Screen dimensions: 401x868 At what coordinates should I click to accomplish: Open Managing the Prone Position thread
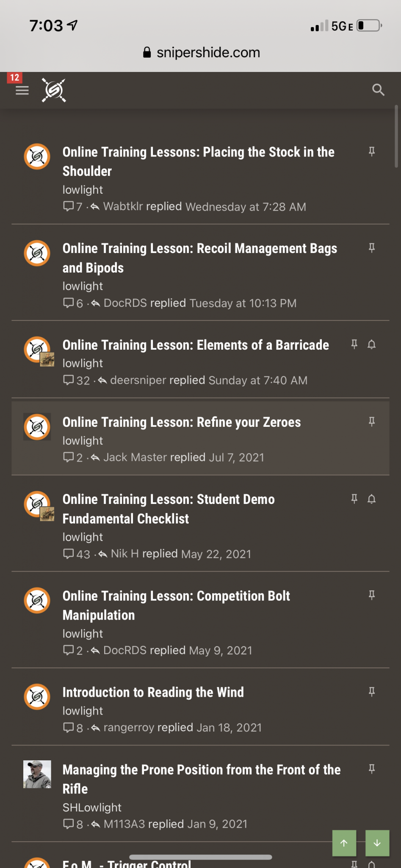202,779
